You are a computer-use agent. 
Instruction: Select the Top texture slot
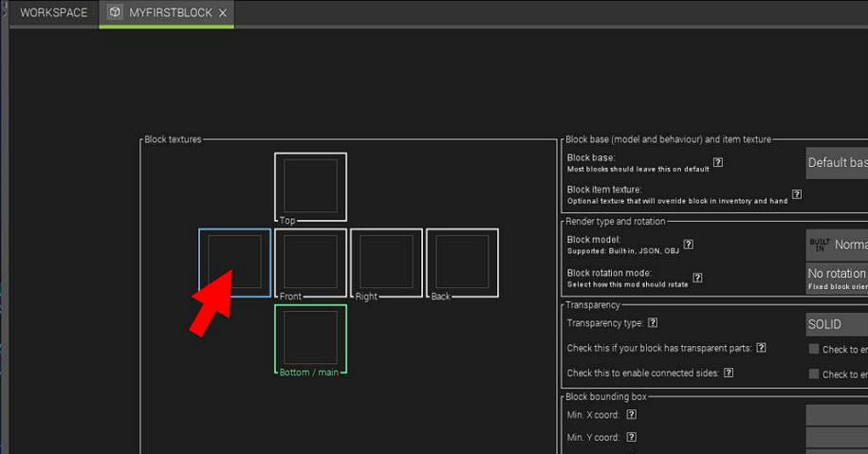[x=310, y=186]
